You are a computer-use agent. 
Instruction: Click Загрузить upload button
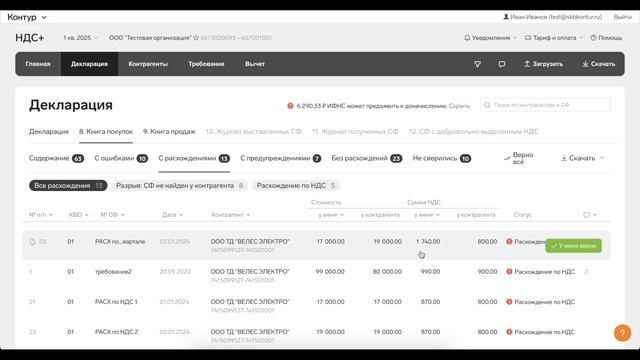coord(543,64)
